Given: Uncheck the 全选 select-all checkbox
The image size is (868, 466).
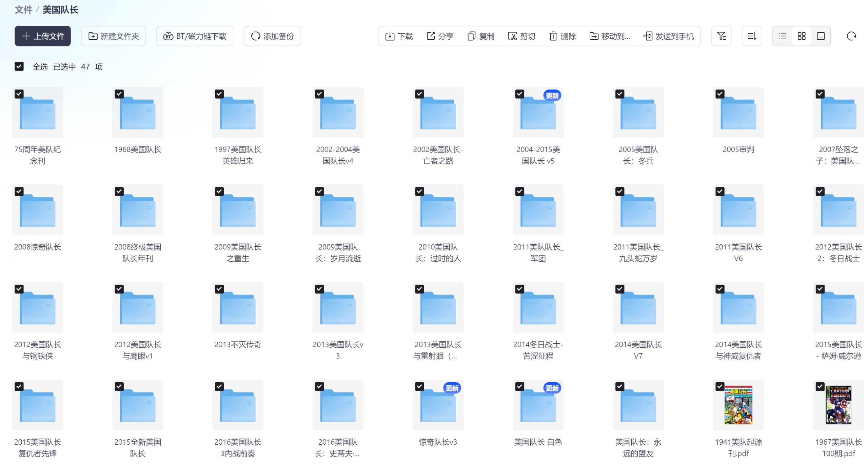Looking at the screenshot, I should tap(19, 66).
